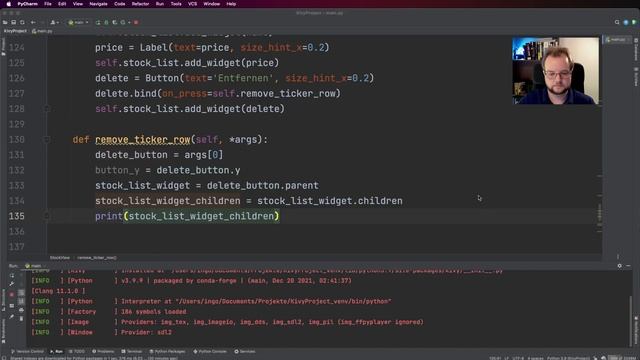The width and height of the screenshot is (640, 360).
Task: Open the Run tool window button
Action: [x=56, y=351]
